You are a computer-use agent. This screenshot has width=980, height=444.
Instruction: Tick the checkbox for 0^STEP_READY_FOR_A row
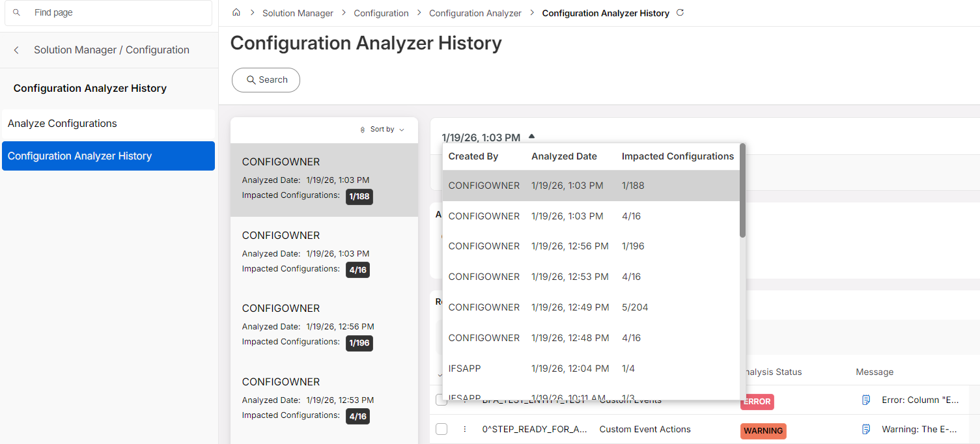[441, 429]
